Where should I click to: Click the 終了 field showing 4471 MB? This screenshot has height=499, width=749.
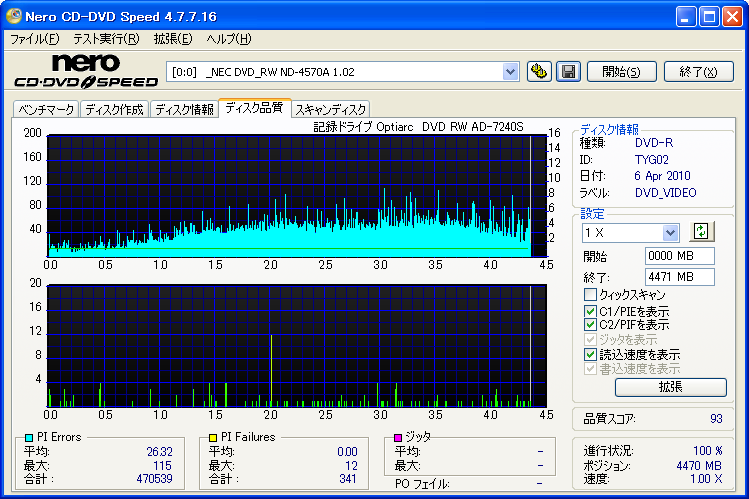pos(680,277)
